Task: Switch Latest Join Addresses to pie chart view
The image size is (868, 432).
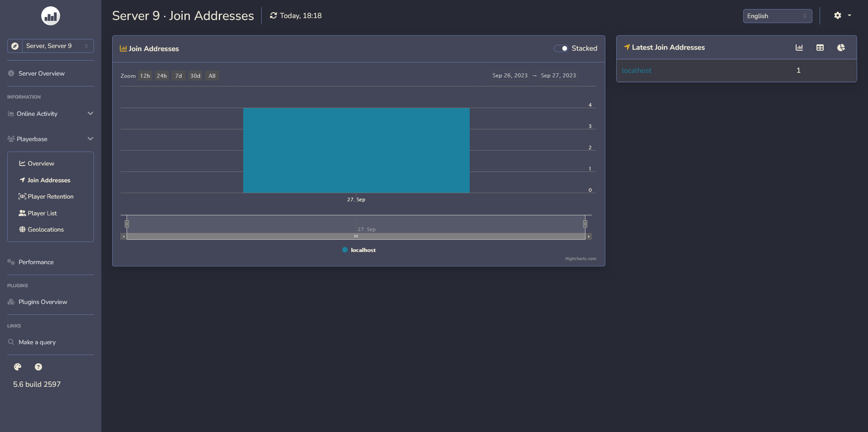Action: tap(841, 47)
